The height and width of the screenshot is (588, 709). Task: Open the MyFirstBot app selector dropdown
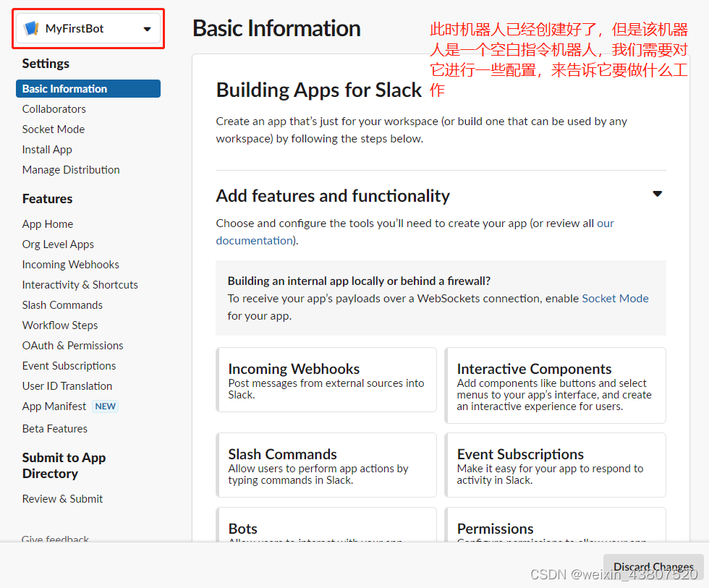click(x=88, y=28)
